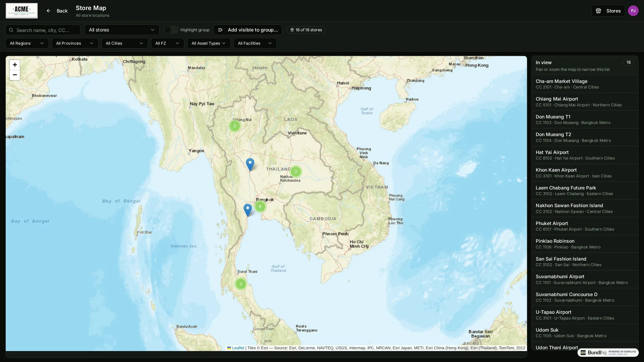Click the cluster of 2 near Nakhon Ratchasima
The width and height of the screenshot is (644, 362).
click(x=296, y=172)
